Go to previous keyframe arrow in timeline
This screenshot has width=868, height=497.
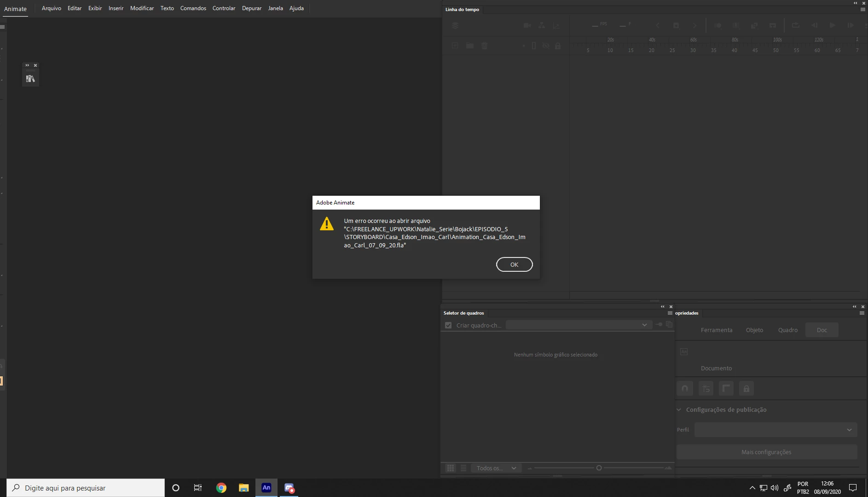658,25
